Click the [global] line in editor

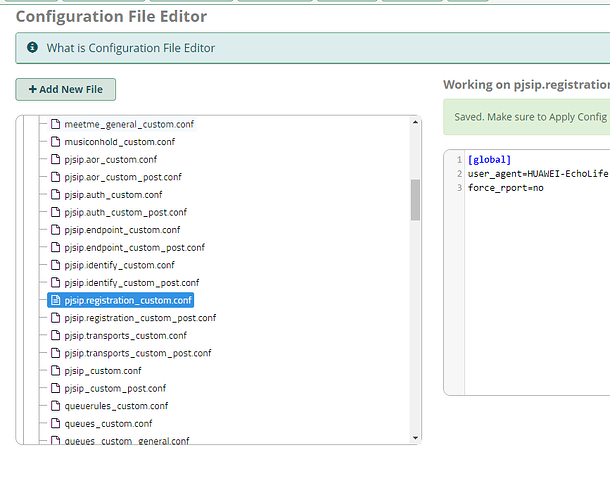tap(489, 160)
